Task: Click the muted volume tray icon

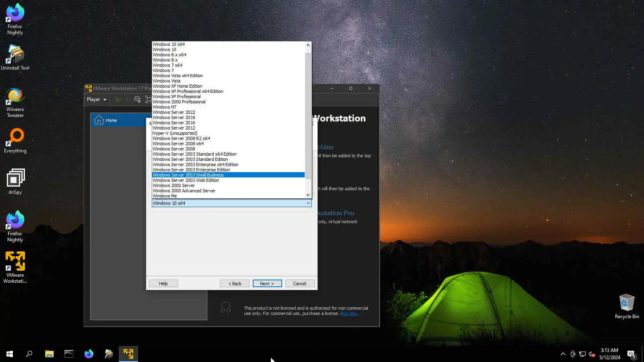Action: [x=592, y=354]
